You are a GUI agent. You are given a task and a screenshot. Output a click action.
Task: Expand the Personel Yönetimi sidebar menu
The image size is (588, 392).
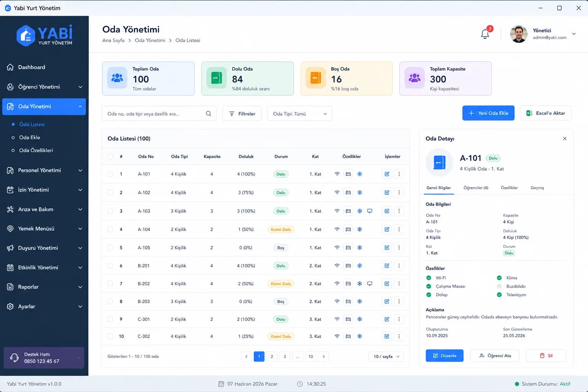tap(44, 170)
